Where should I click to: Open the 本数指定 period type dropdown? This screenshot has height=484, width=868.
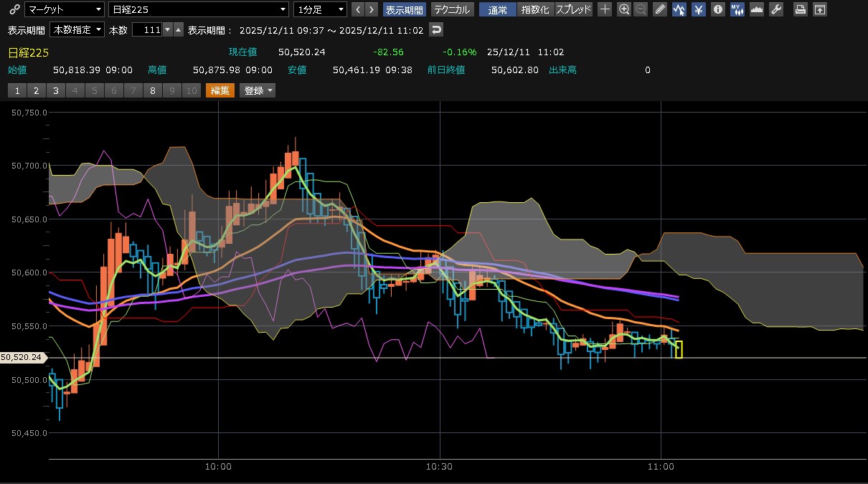(x=77, y=29)
